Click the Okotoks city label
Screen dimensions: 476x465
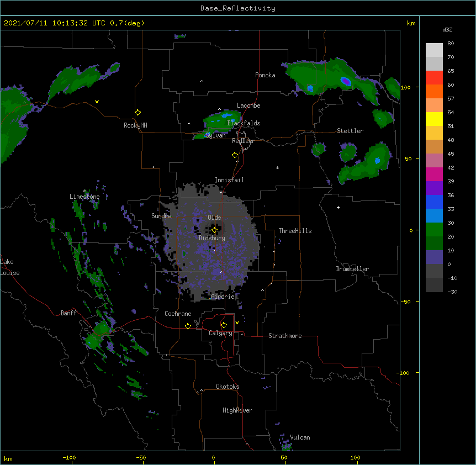(228, 387)
